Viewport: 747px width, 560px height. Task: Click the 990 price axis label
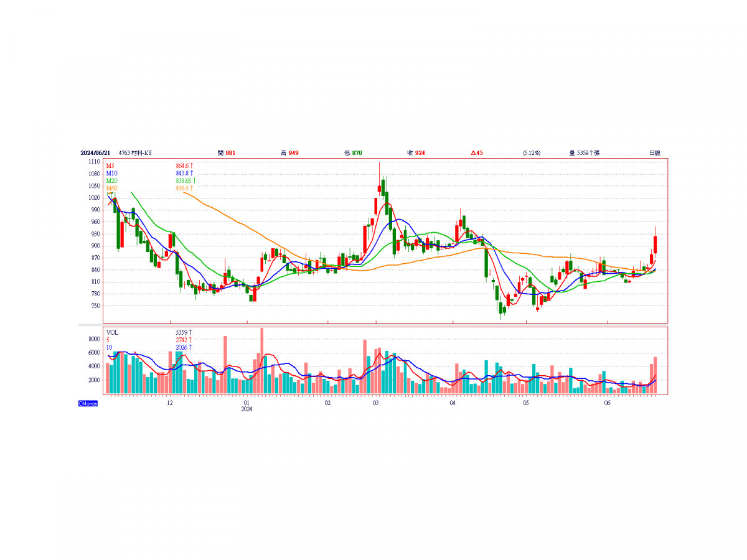pyautogui.click(x=96, y=210)
